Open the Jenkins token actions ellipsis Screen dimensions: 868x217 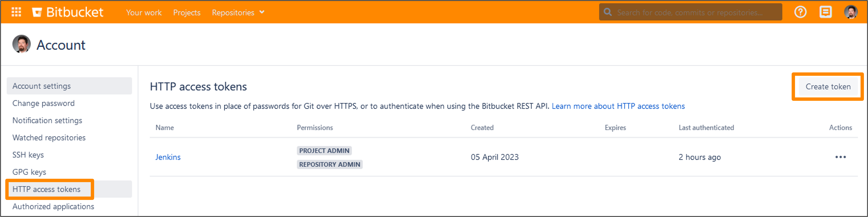click(x=840, y=157)
